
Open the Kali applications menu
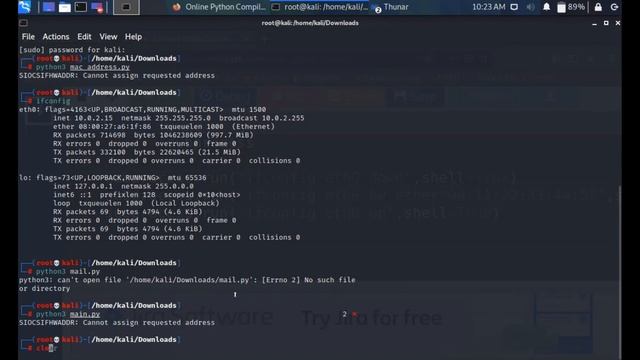(24, 7)
